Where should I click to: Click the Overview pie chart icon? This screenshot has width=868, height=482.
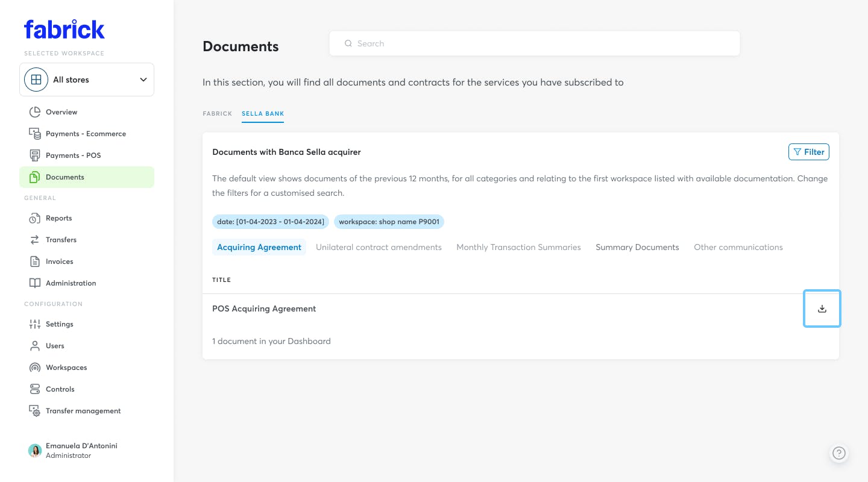[35, 112]
